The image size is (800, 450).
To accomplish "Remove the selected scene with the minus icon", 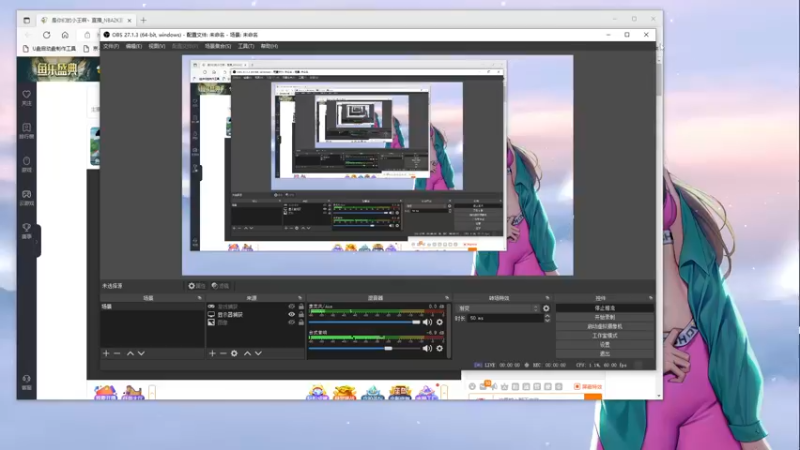I will coord(117,353).
